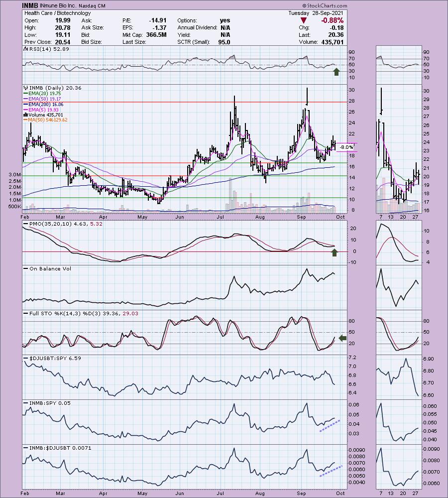This screenshot has width=448, height=498.
Task: Click the EMA(20) 19.75 legend entry
Action: (x=45, y=94)
